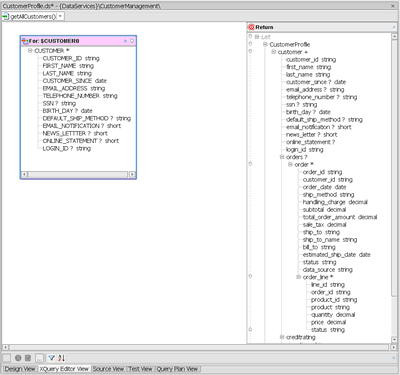Image resolution: width=400 pixels, height=375 pixels.
Task: Select total_order_amount decimal in Return tree
Action: click(x=340, y=217)
